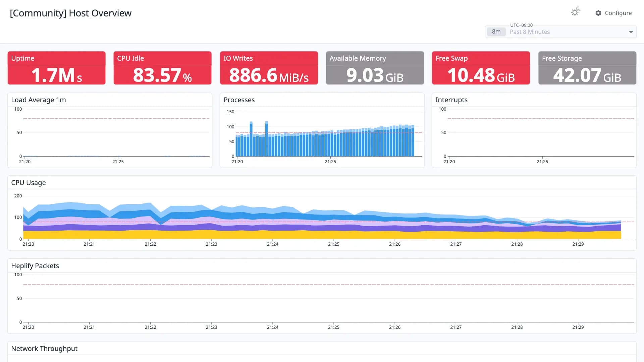
Task: Click the 21:25 tick in Load Average chart
Action: (x=118, y=162)
